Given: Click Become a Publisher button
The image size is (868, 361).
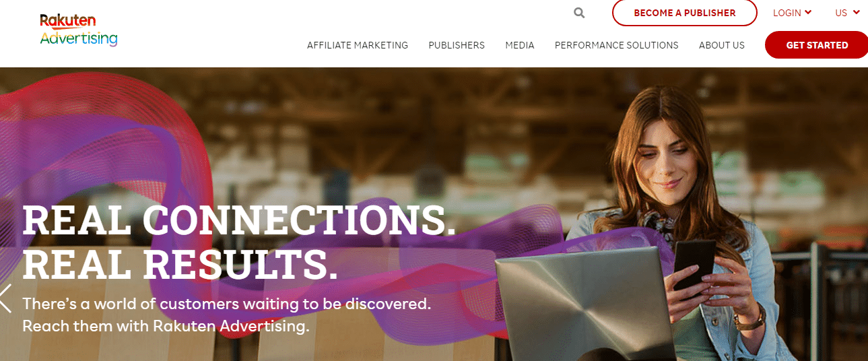Looking at the screenshot, I should [685, 13].
